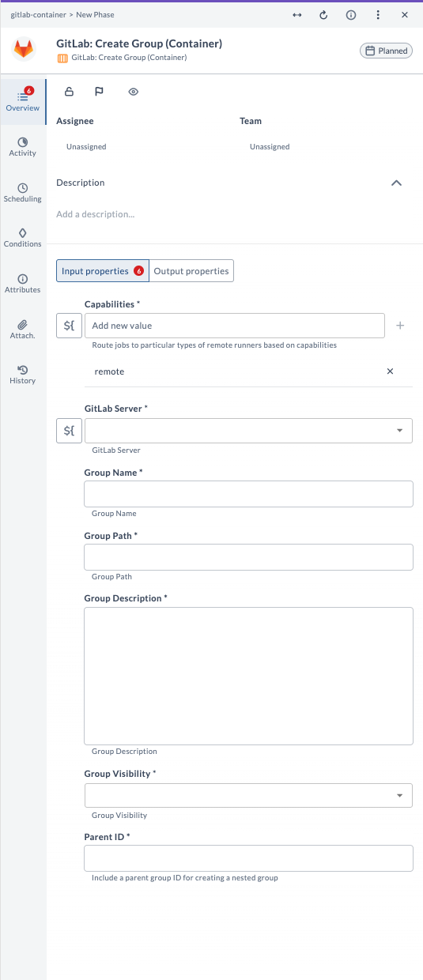This screenshot has width=423, height=980.
Task: Click the container icon beside task subtitle
Action: [x=62, y=58]
